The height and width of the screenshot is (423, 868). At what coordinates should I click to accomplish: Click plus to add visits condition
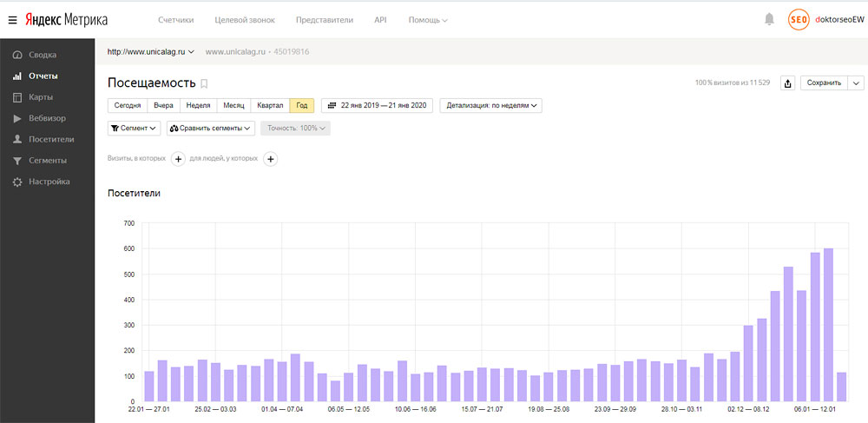tap(178, 159)
